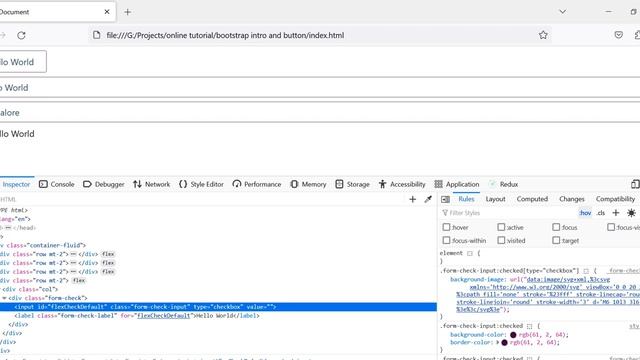
Task: Toggle the :hov pseudo-class panel button
Action: (x=585, y=213)
